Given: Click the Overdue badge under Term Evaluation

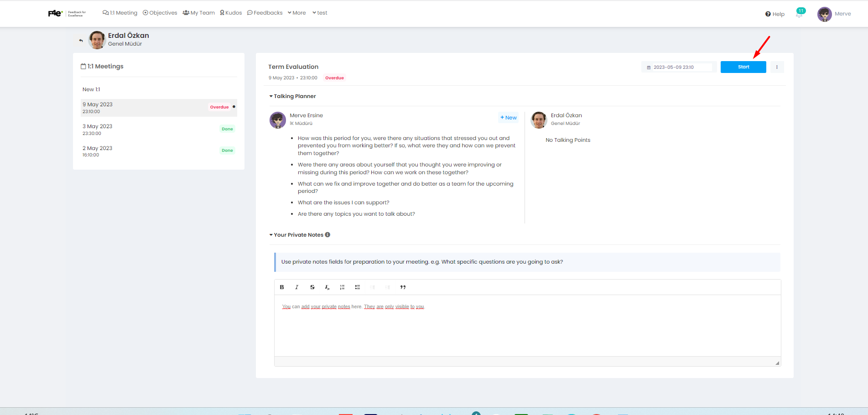Looking at the screenshot, I should [x=334, y=78].
